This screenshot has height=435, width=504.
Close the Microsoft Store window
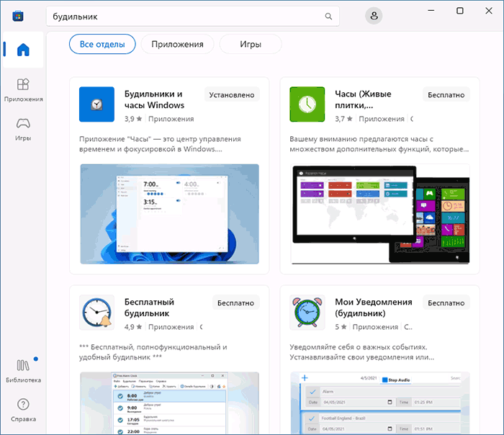click(x=489, y=11)
